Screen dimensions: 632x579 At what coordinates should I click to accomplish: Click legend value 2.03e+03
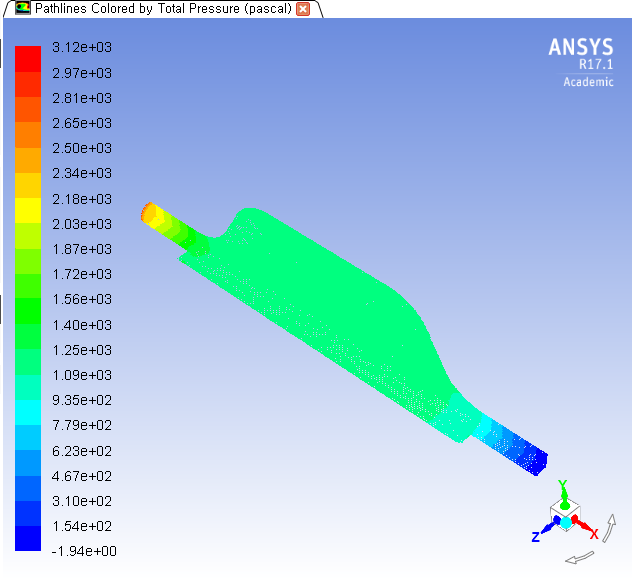[82, 224]
